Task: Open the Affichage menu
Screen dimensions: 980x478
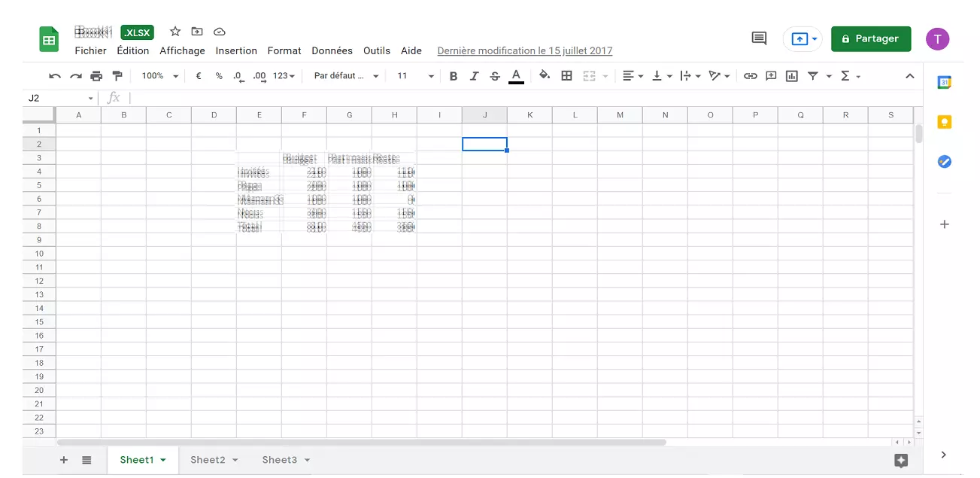Action: pos(182,50)
